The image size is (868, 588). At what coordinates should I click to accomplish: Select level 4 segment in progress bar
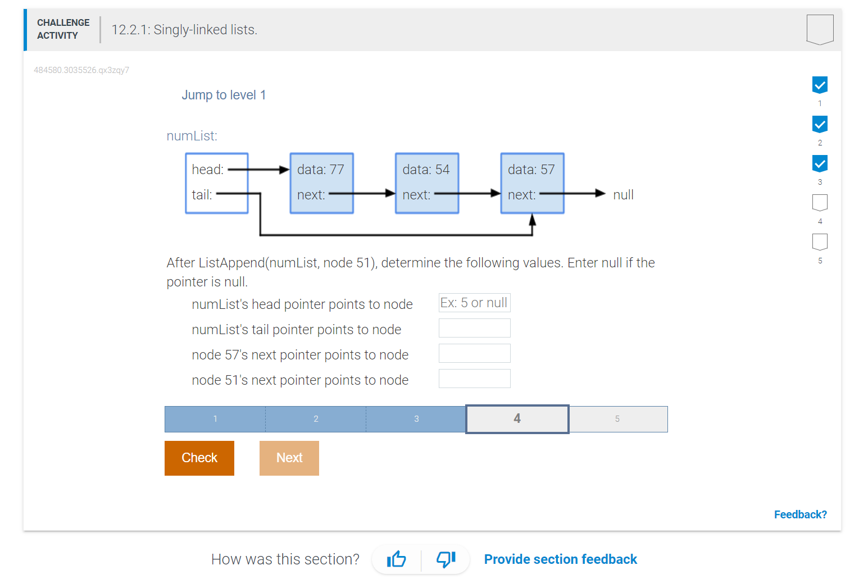tap(517, 419)
